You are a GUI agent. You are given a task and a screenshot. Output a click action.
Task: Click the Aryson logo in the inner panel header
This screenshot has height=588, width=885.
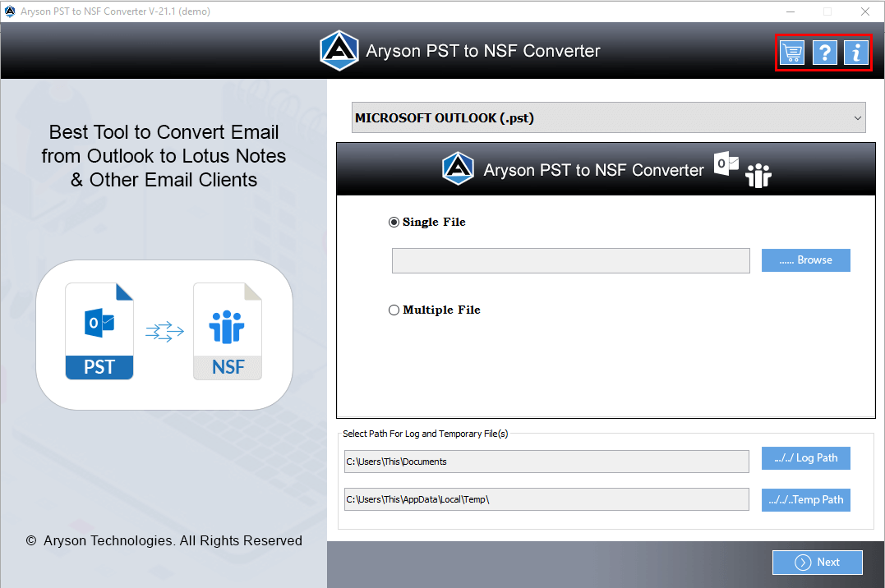tap(458, 168)
